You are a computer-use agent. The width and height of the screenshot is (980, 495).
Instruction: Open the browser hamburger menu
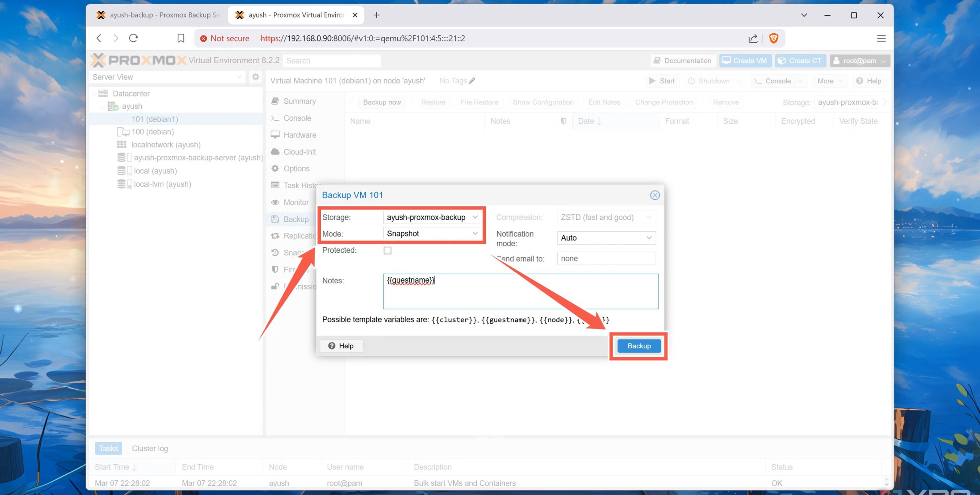[x=881, y=38]
